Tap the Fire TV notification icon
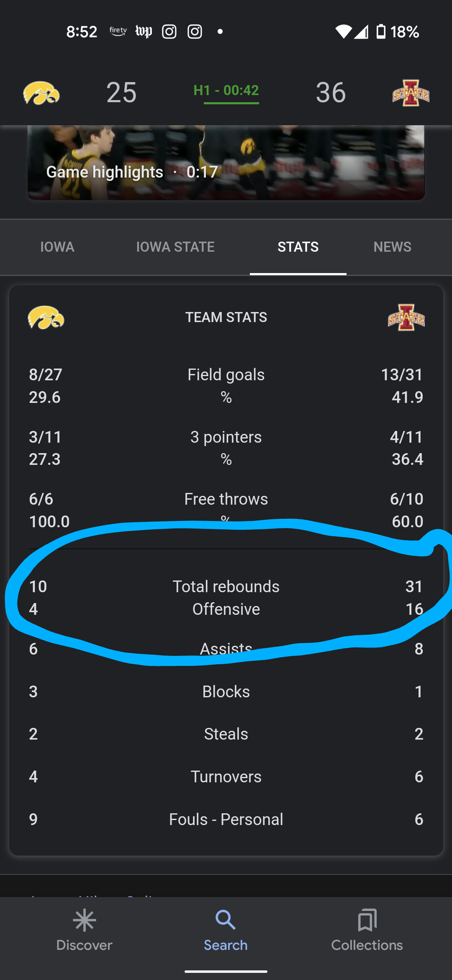This screenshot has width=452, height=980. 118,31
